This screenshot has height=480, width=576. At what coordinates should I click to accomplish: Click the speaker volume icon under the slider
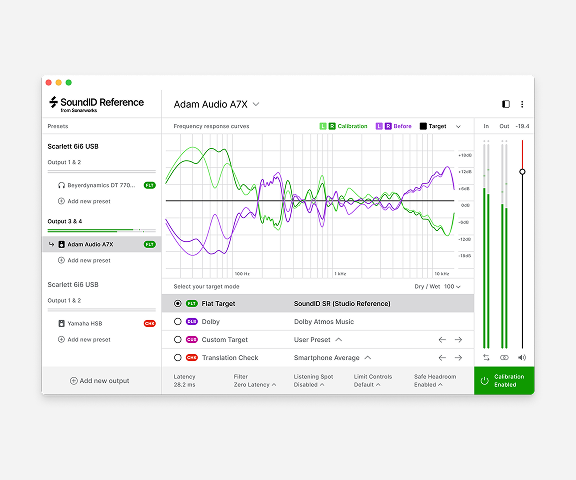pyautogui.click(x=522, y=357)
